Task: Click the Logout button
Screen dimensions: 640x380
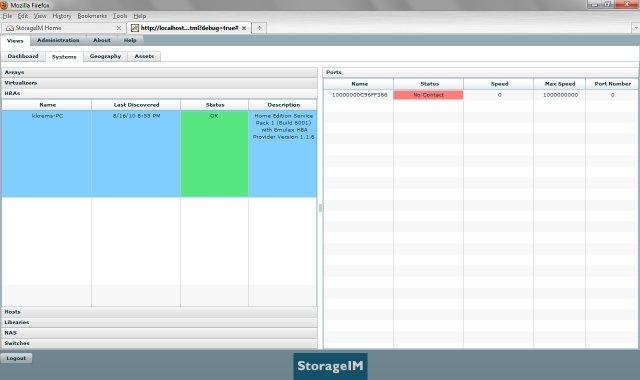Action: click(x=16, y=358)
